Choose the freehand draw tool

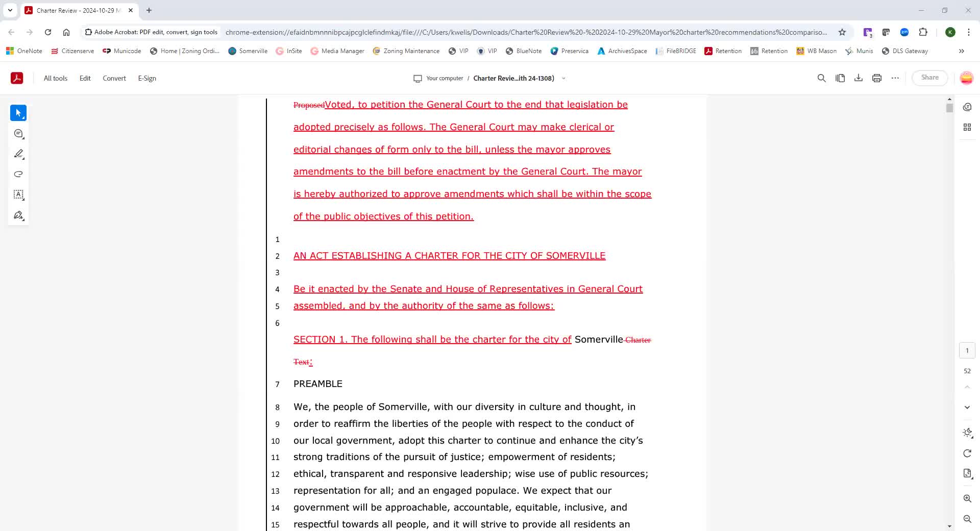tap(18, 174)
